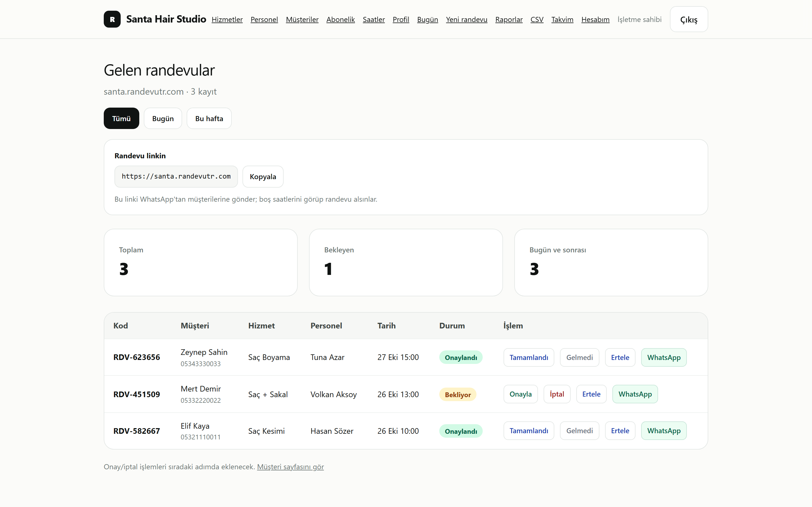
Task: Message Elif Kaya via WhatsApp button
Action: pos(664,431)
